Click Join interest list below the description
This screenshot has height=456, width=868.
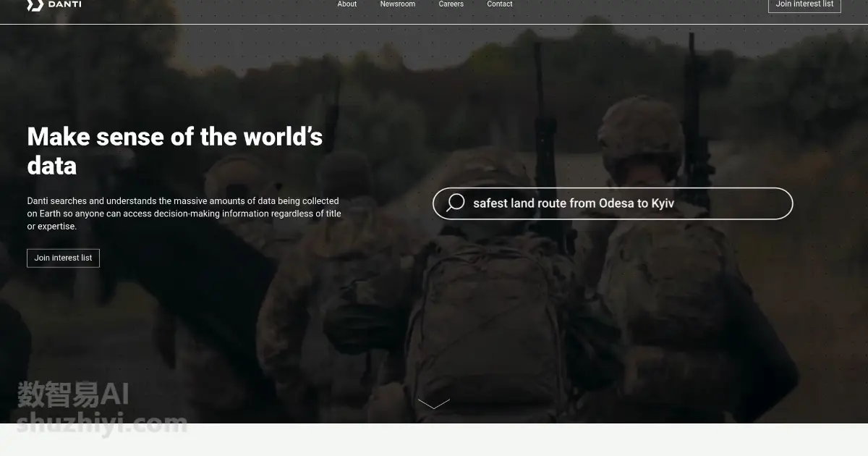63,258
